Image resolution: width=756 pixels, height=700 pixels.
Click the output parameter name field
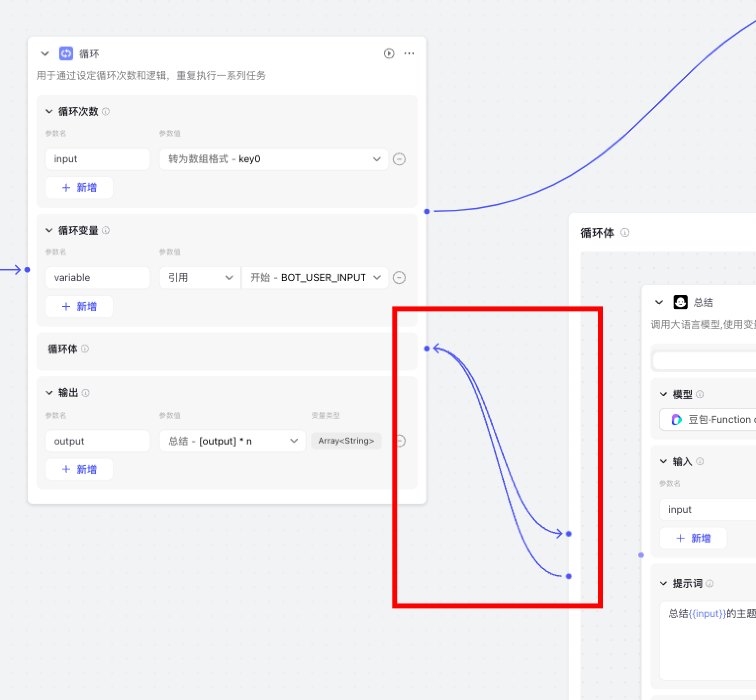click(97, 441)
